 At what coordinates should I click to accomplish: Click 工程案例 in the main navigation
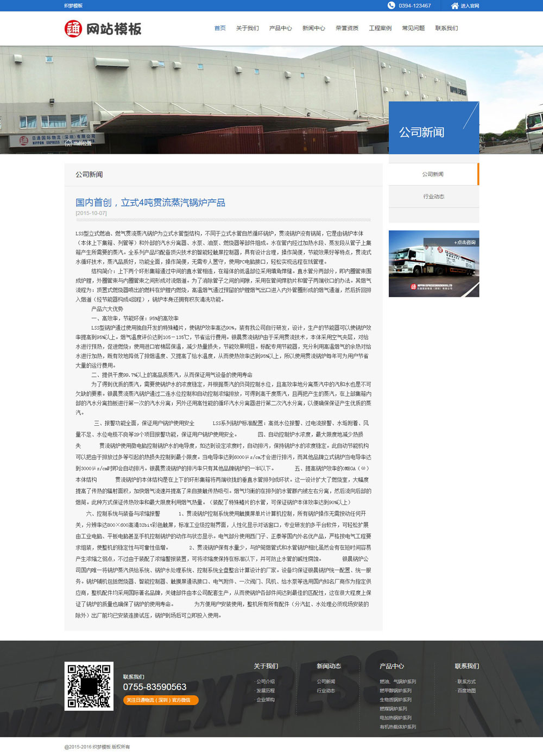pyautogui.click(x=380, y=28)
